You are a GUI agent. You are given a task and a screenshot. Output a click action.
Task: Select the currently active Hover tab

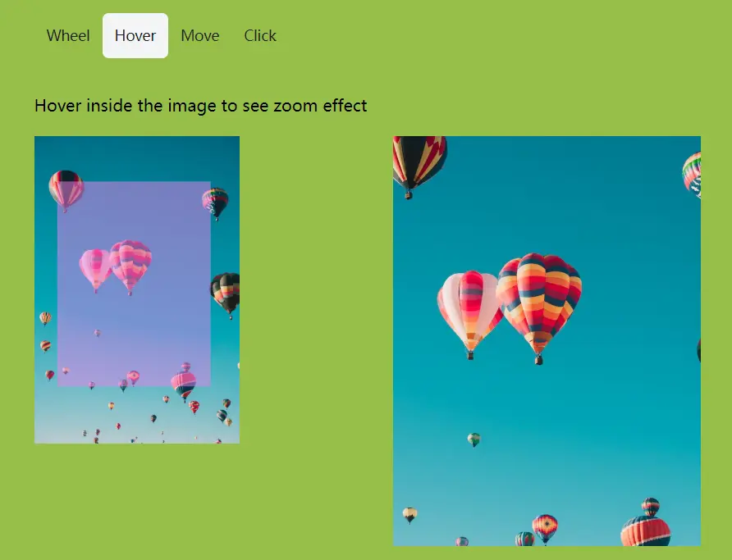coord(135,35)
